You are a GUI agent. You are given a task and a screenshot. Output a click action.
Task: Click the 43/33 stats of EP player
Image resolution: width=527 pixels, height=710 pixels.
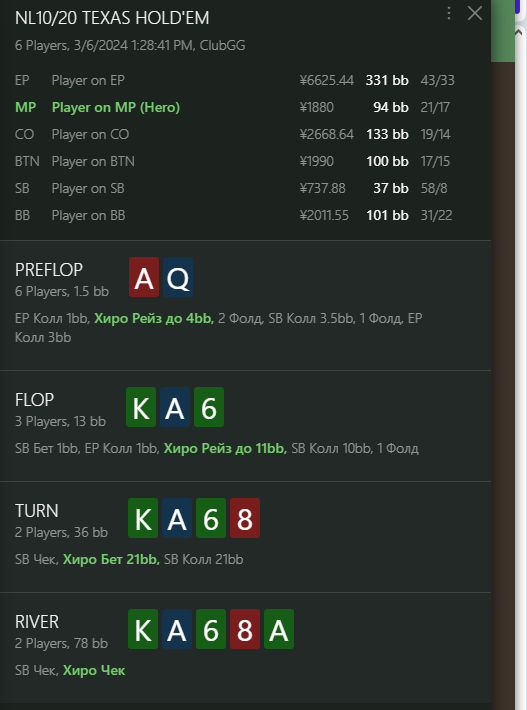coord(437,80)
